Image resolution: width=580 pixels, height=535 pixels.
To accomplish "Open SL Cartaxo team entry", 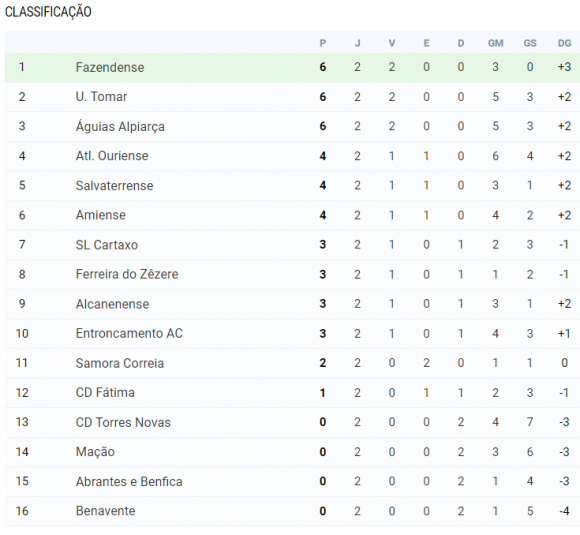I will (x=107, y=245).
